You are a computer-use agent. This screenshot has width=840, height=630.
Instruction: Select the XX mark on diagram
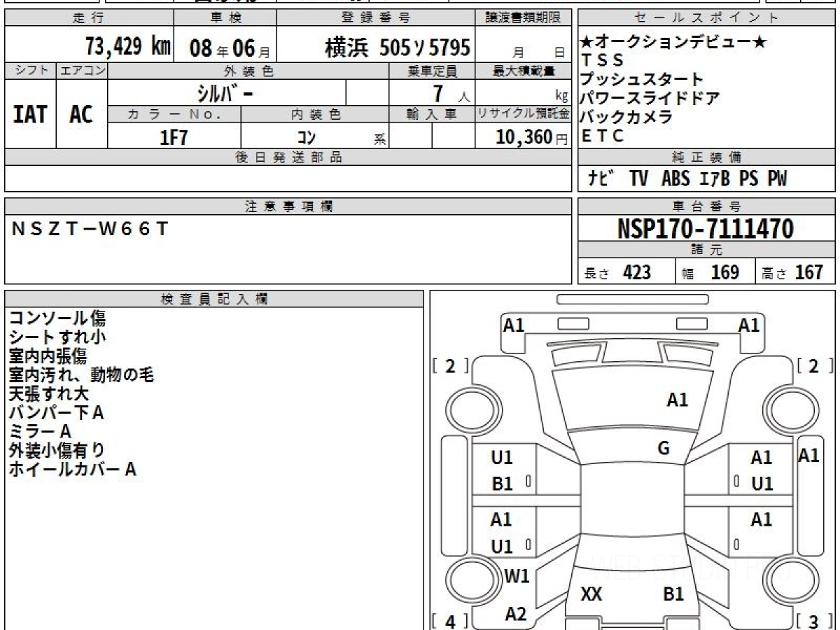(591, 595)
